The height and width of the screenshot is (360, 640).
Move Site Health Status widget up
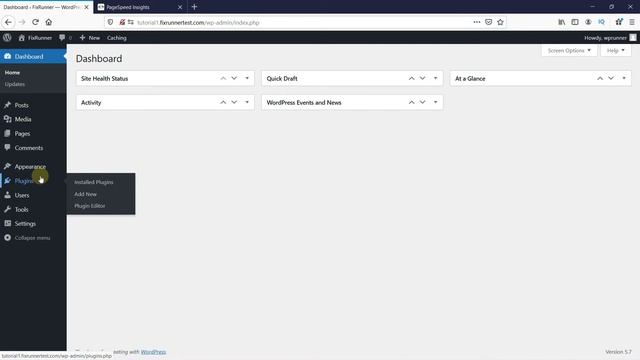pyautogui.click(x=223, y=78)
